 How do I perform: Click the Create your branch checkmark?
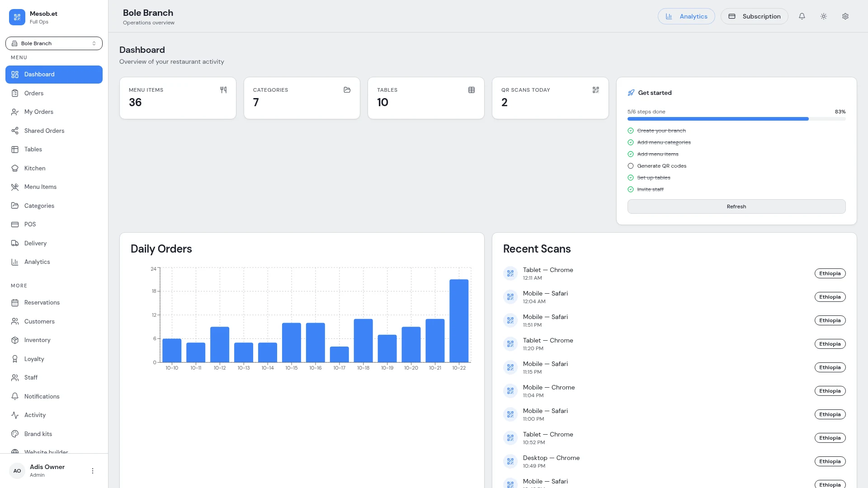click(630, 131)
